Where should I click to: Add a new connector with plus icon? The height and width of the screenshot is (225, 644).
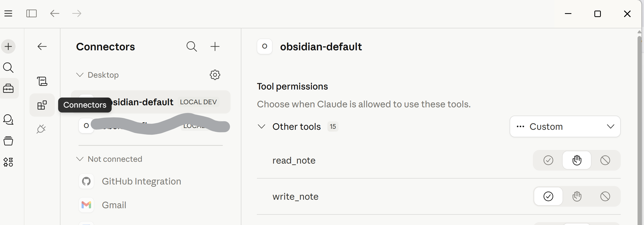pos(215,47)
